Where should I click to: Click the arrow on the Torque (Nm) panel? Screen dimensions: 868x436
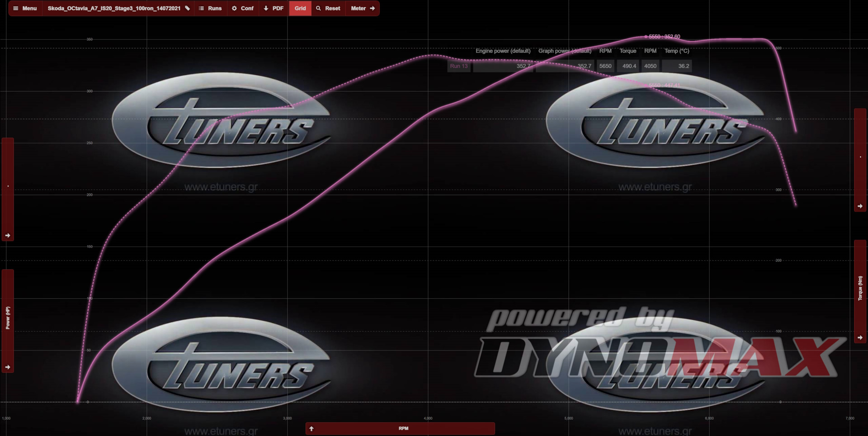coord(860,337)
